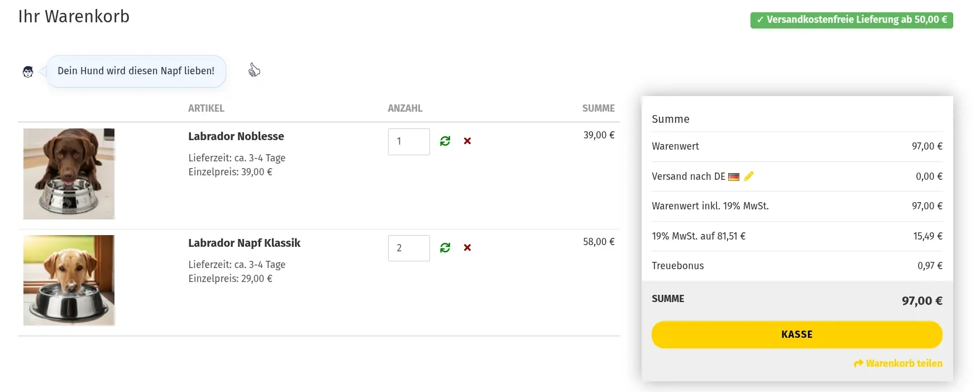Click the avatar face icon

(28, 71)
